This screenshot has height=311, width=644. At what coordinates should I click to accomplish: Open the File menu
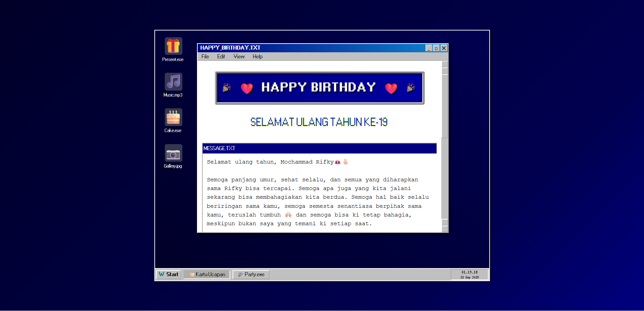pos(205,57)
